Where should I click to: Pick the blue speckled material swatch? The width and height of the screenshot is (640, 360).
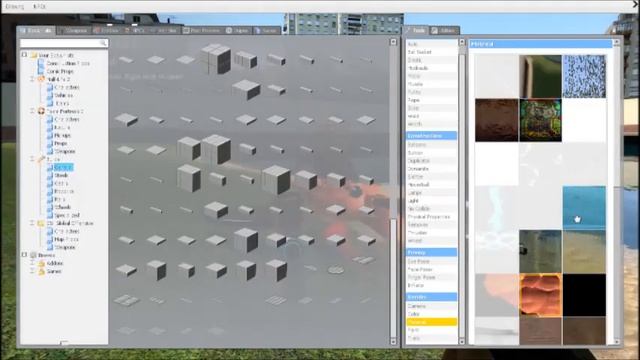pos(584,76)
